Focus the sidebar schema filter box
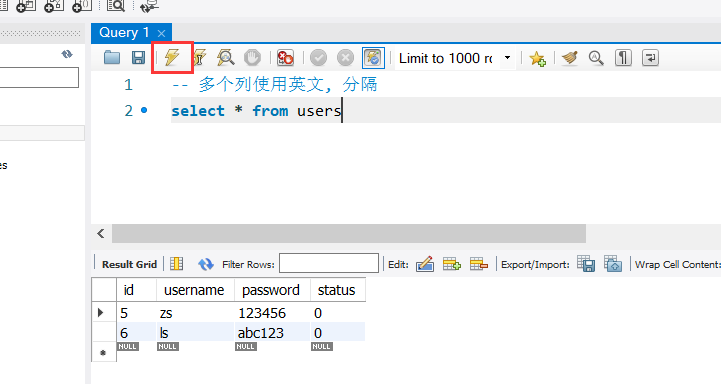721x384 pixels. click(39, 77)
